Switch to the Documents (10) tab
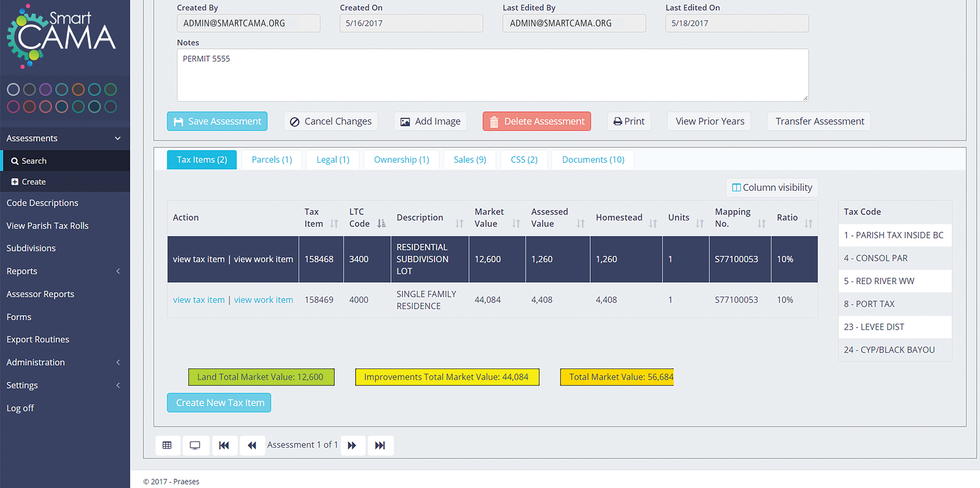 point(593,159)
